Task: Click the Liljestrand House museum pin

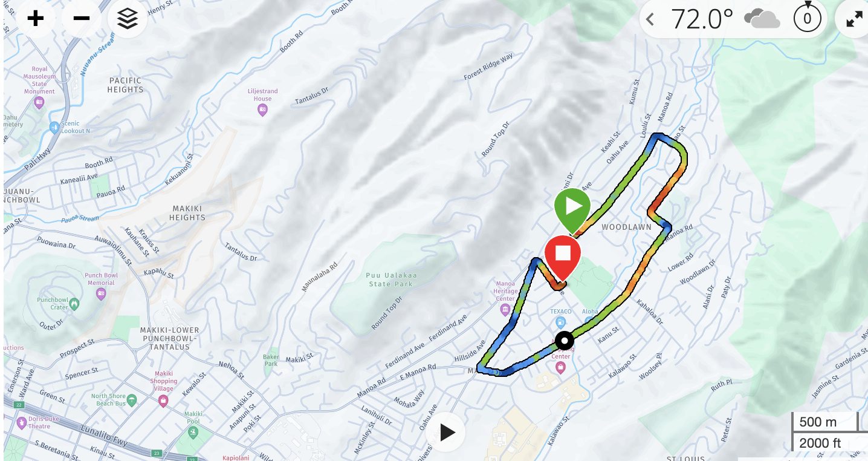Action: point(262,110)
